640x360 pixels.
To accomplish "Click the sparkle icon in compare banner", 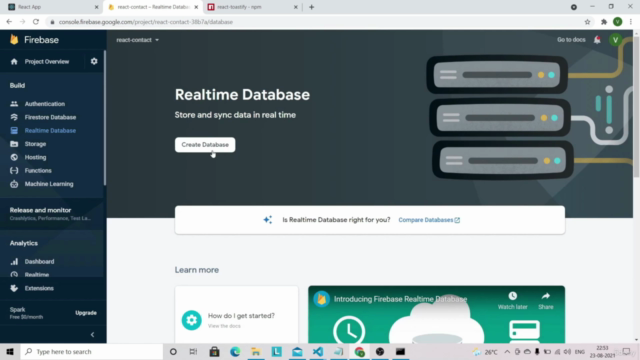I will [x=267, y=220].
